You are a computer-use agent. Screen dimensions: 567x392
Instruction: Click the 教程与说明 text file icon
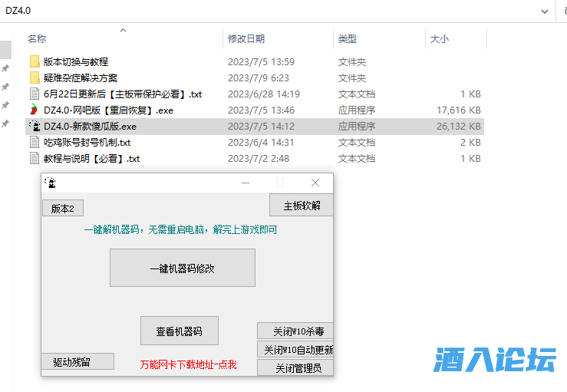point(34,158)
